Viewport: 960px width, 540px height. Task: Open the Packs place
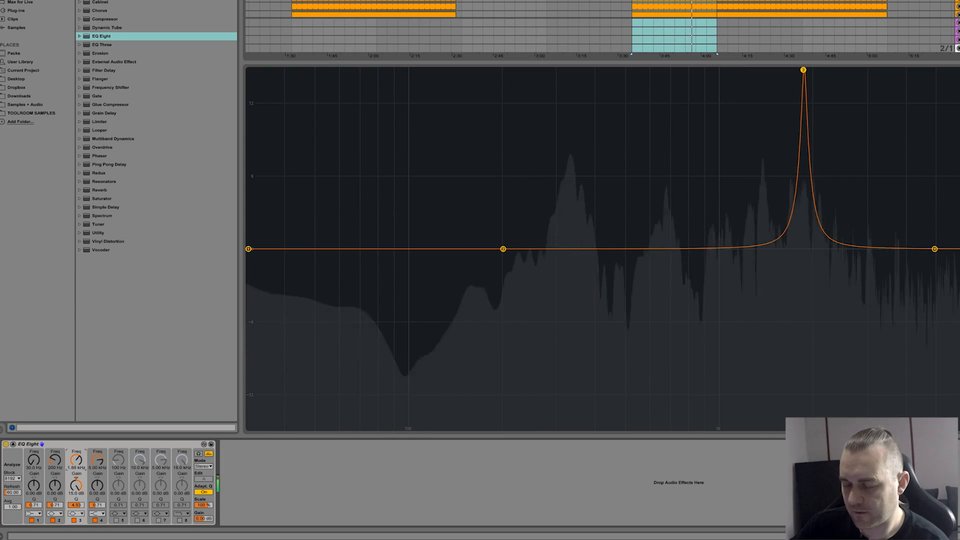click(x=13, y=53)
